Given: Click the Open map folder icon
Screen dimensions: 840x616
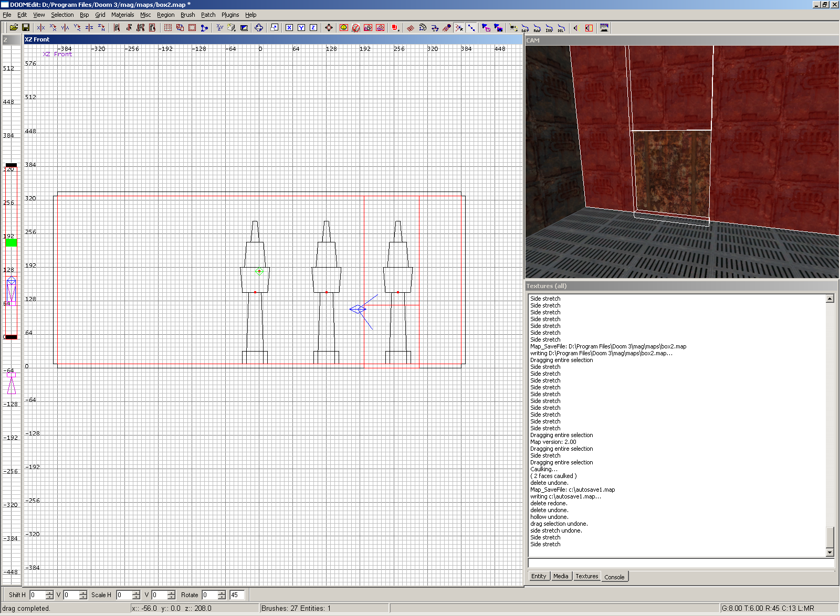Looking at the screenshot, I should click(14, 28).
